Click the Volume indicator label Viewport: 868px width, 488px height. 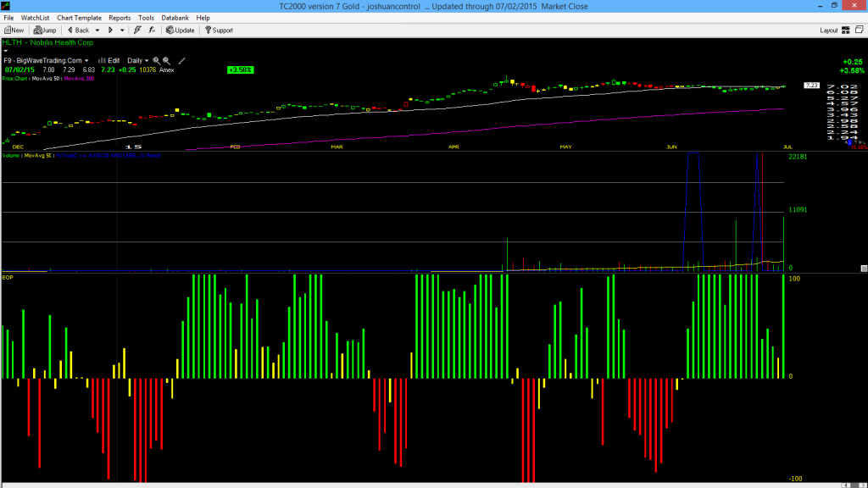point(12,156)
